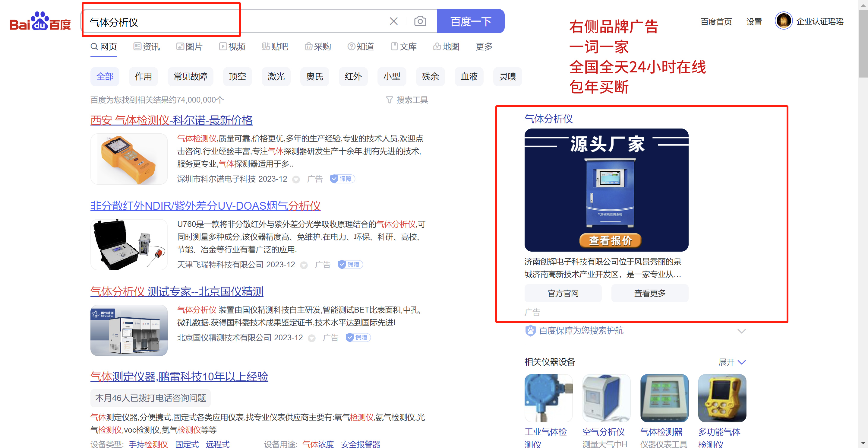Open 多功能气体检测仪 thumbnail
The width and height of the screenshot is (868, 448).
(722, 398)
